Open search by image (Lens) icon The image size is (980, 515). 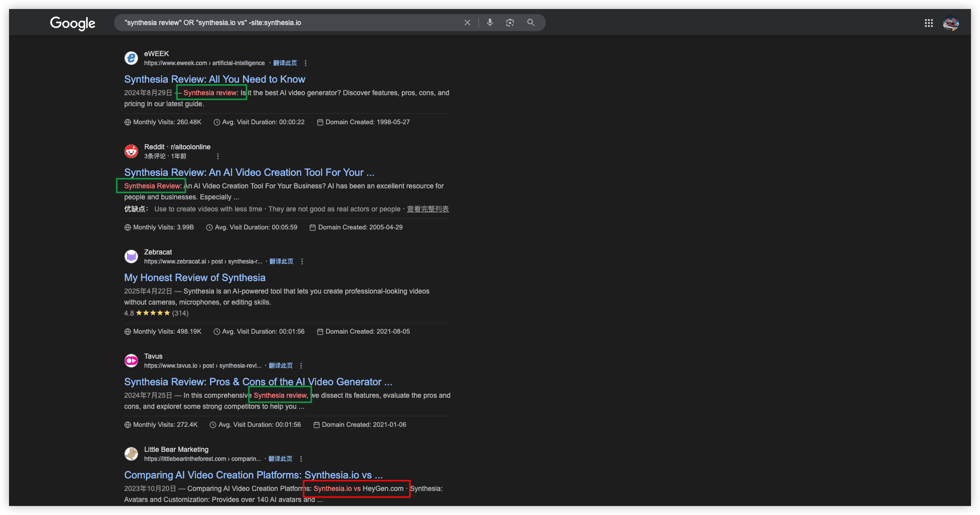pyautogui.click(x=510, y=23)
